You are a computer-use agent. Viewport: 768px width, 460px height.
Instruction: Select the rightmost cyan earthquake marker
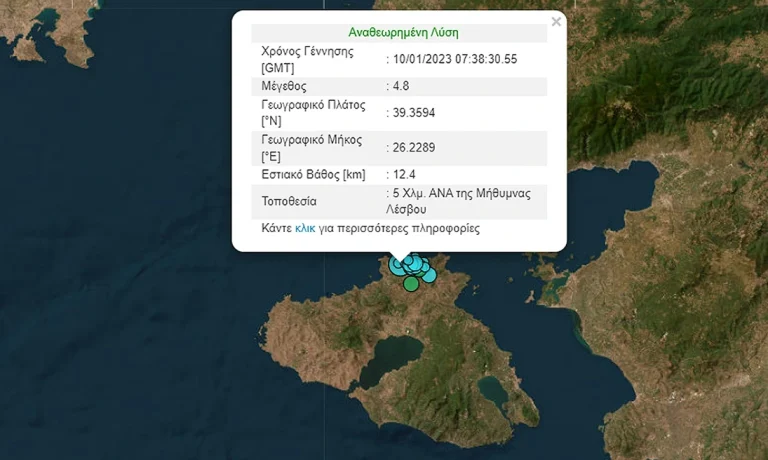coord(429,275)
